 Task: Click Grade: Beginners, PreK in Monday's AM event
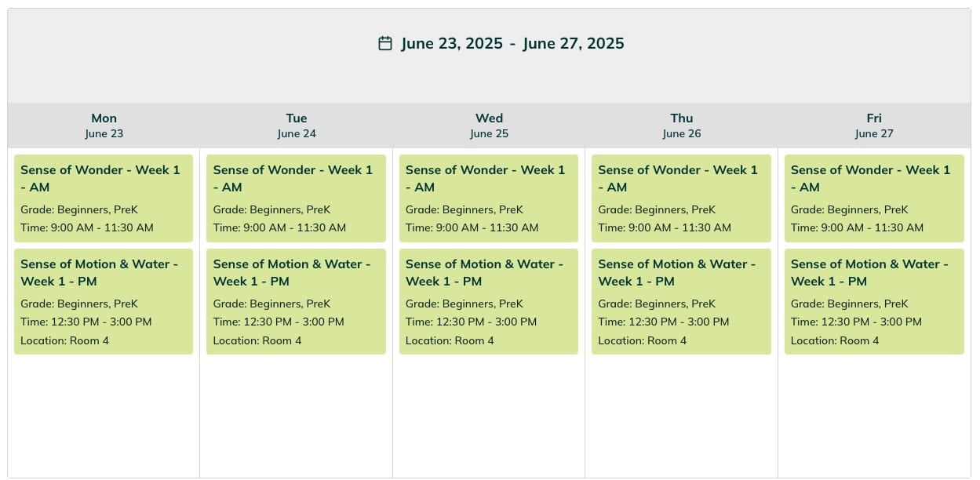click(x=79, y=209)
